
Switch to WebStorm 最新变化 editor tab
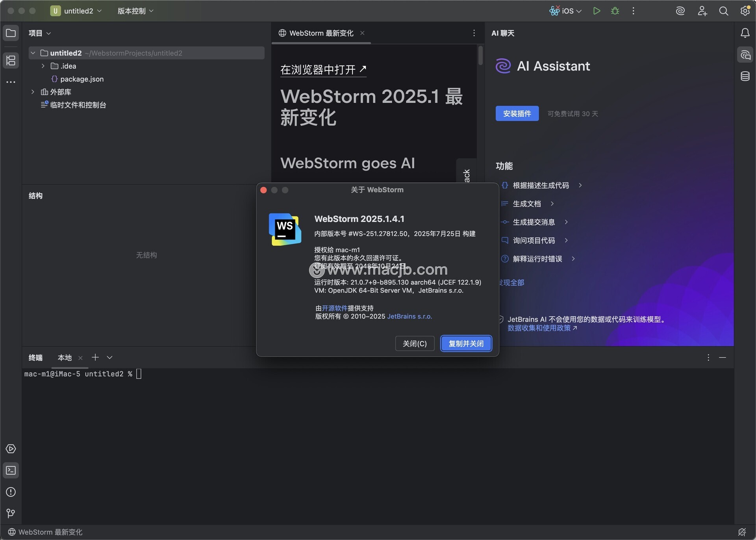pyautogui.click(x=321, y=33)
